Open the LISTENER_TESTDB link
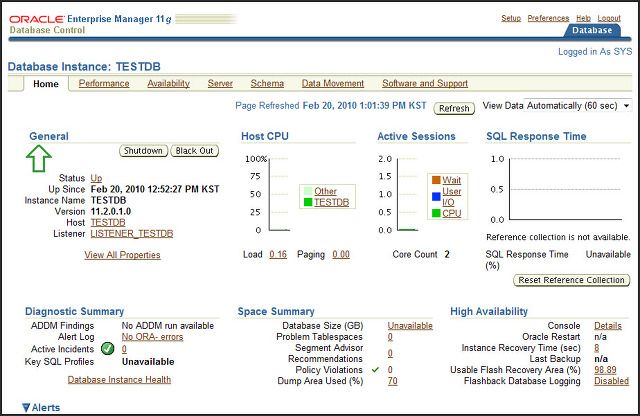 [x=132, y=234]
